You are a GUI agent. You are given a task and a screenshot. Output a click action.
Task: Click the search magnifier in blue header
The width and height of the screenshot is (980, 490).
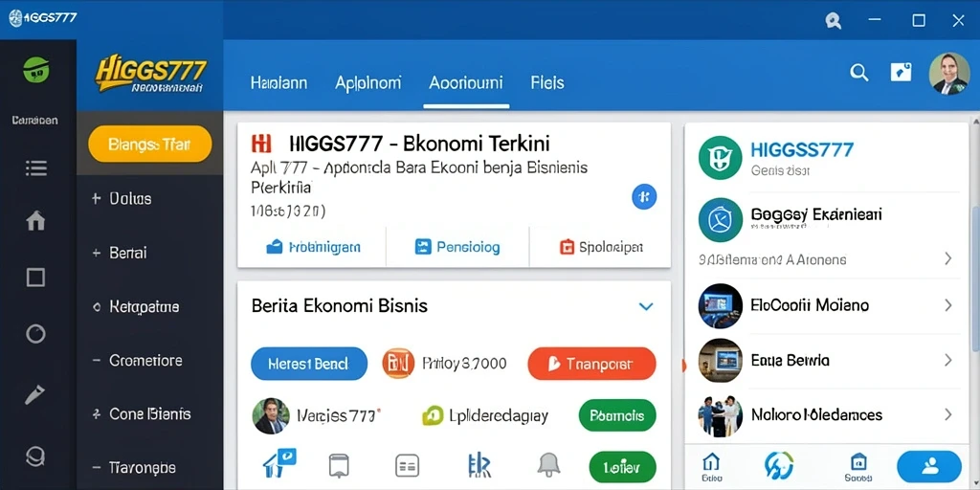[859, 73]
